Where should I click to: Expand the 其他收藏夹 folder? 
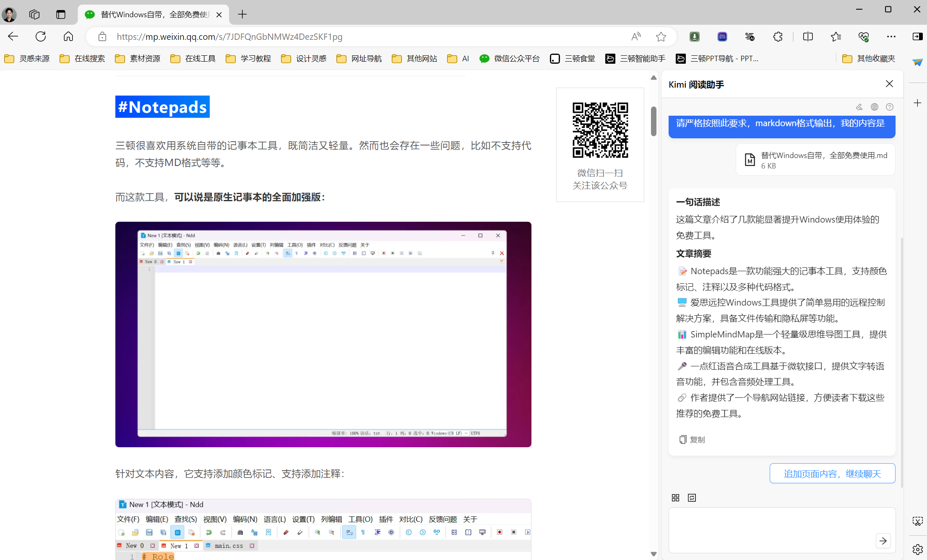[869, 58]
